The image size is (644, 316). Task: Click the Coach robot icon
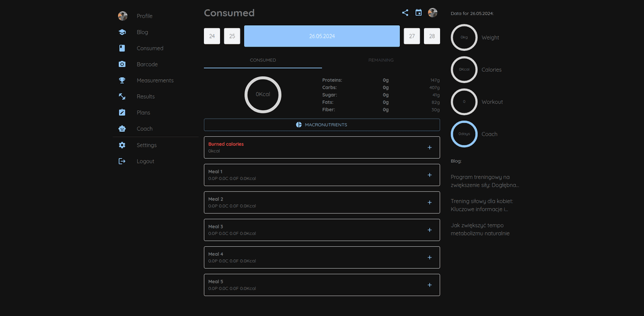(x=122, y=129)
